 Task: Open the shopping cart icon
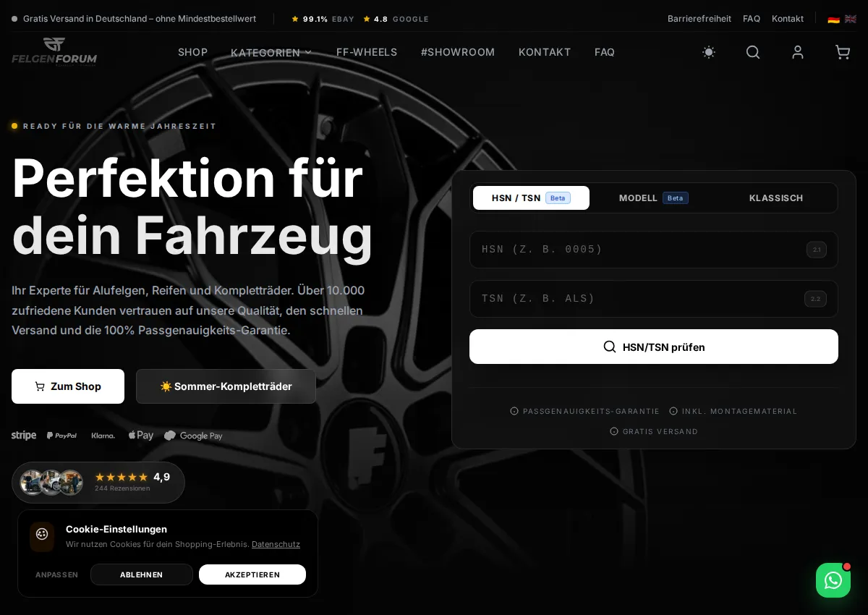843,52
